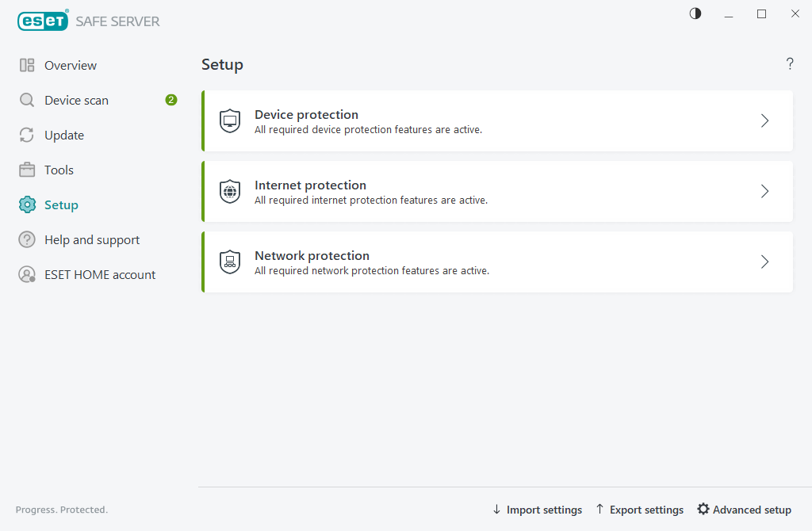812x531 pixels.
Task: Click the Help and support question icon
Action: [x=27, y=239]
